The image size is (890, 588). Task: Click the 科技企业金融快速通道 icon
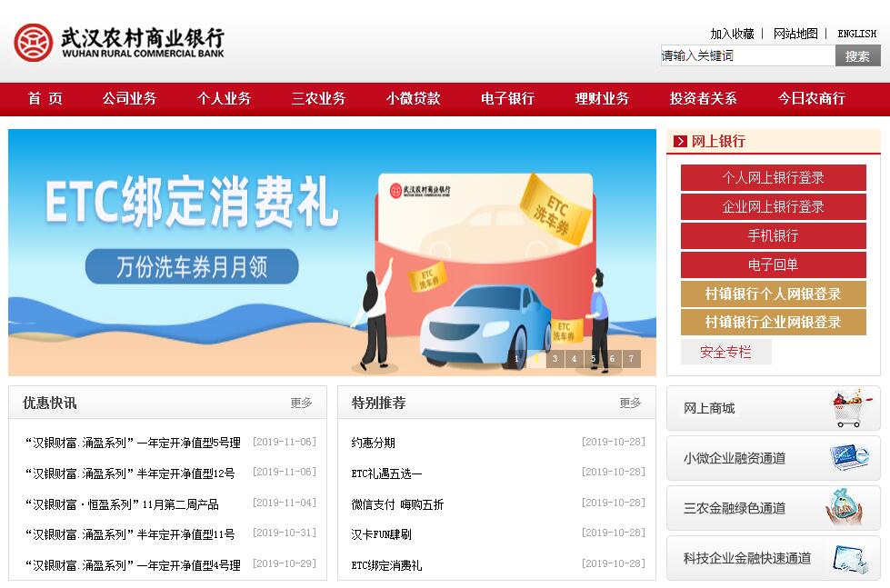click(x=849, y=557)
